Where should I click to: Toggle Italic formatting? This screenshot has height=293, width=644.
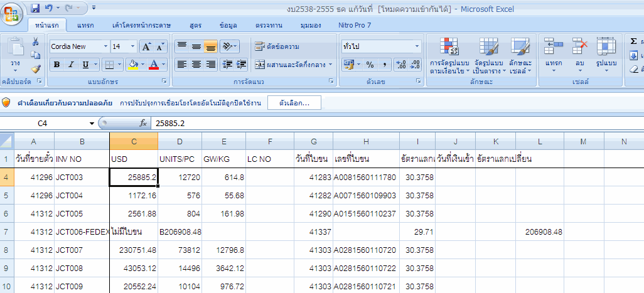(71, 65)
